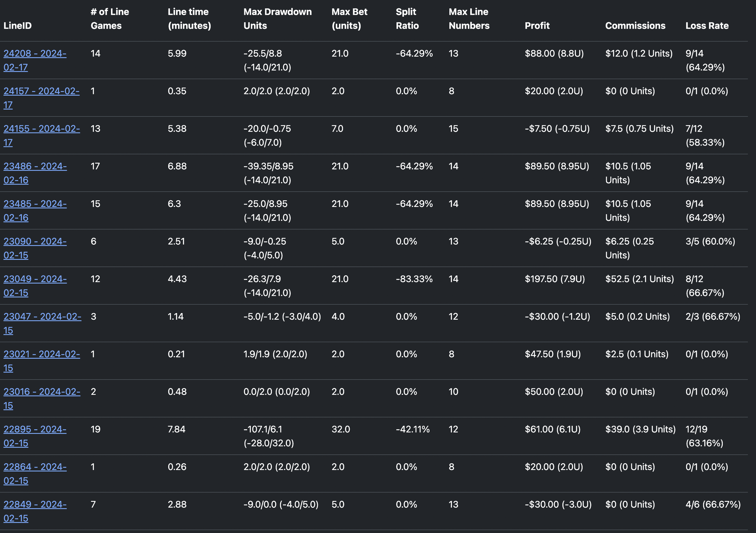
Task: Open line 22895 - 2024-02-15 link
Action: pos(35,429)
